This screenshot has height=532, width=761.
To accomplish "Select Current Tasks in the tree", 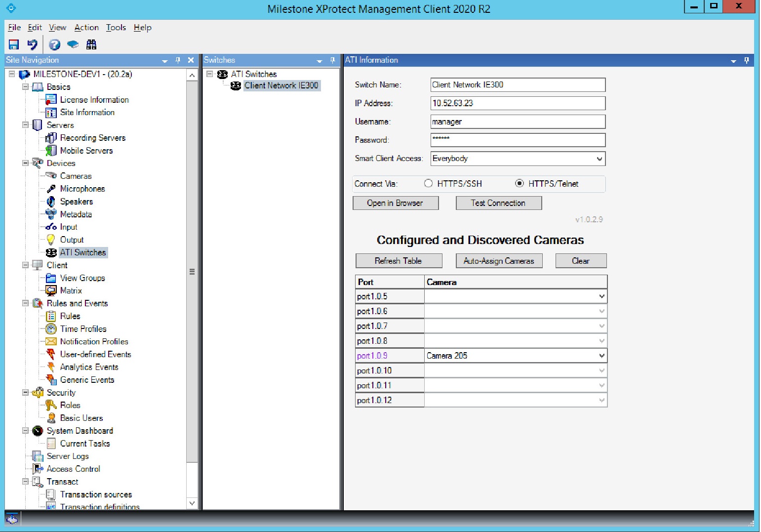I will [85, 444].
